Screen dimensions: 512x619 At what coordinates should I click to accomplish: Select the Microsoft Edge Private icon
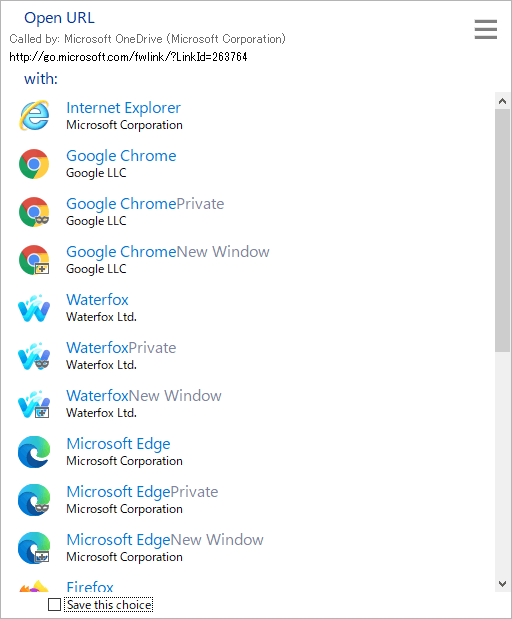tap(34, 500)
